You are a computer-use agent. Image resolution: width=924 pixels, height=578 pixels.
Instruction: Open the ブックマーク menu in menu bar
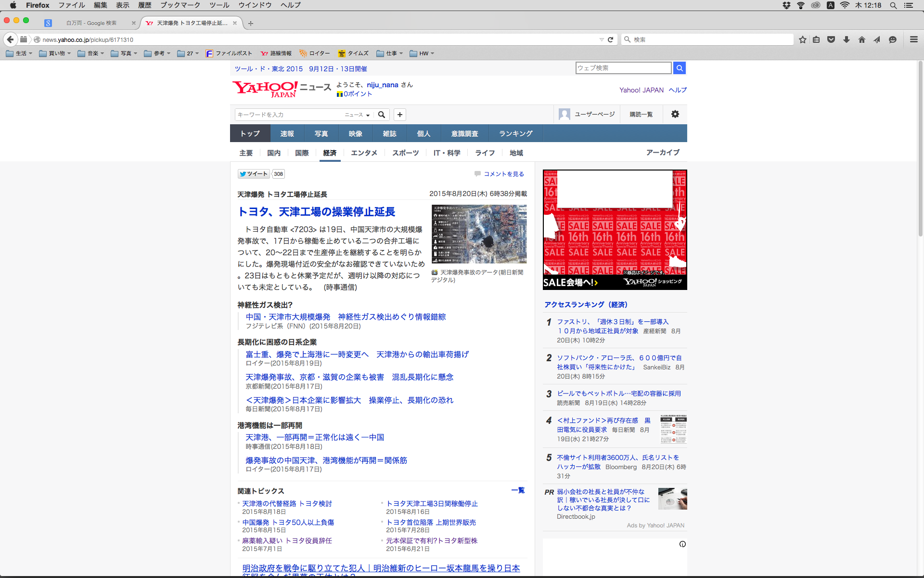click(180, 5)
